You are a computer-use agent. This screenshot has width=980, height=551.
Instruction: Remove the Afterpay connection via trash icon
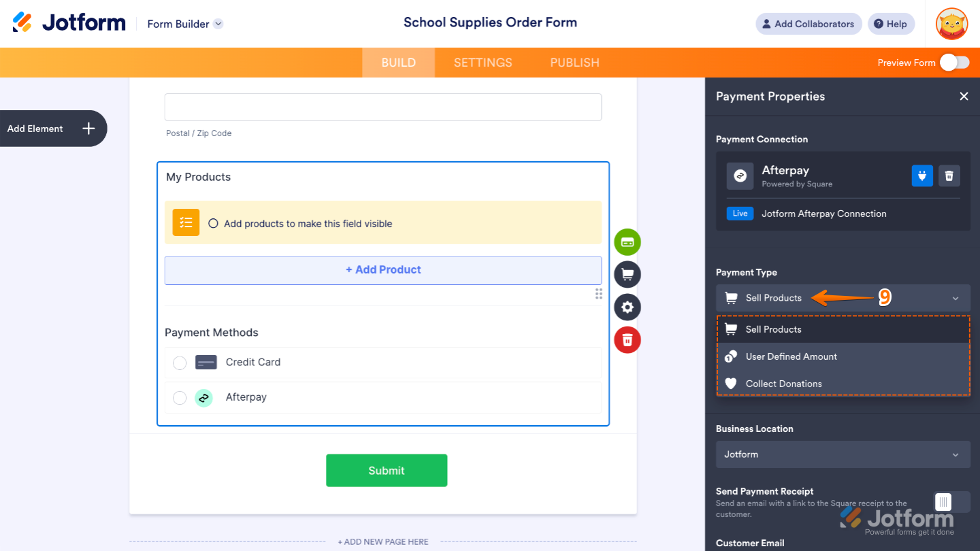point(949,176)
